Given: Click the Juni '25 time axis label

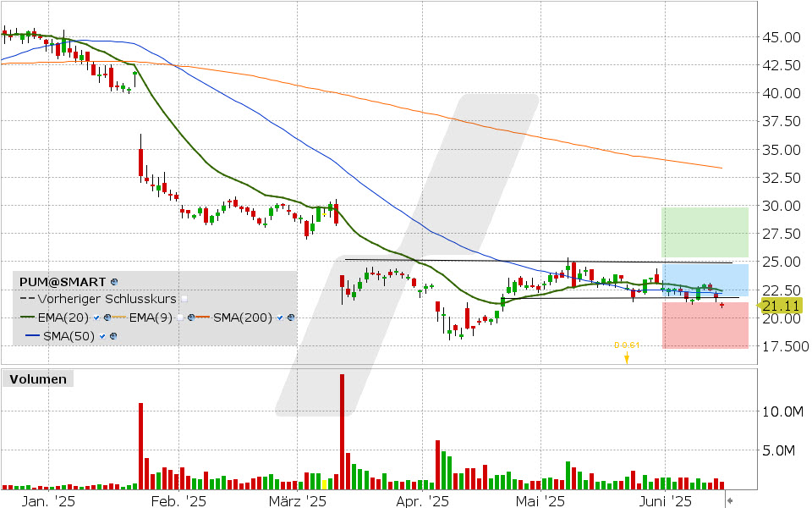Looking at the screenshot, I should (665, 501).
